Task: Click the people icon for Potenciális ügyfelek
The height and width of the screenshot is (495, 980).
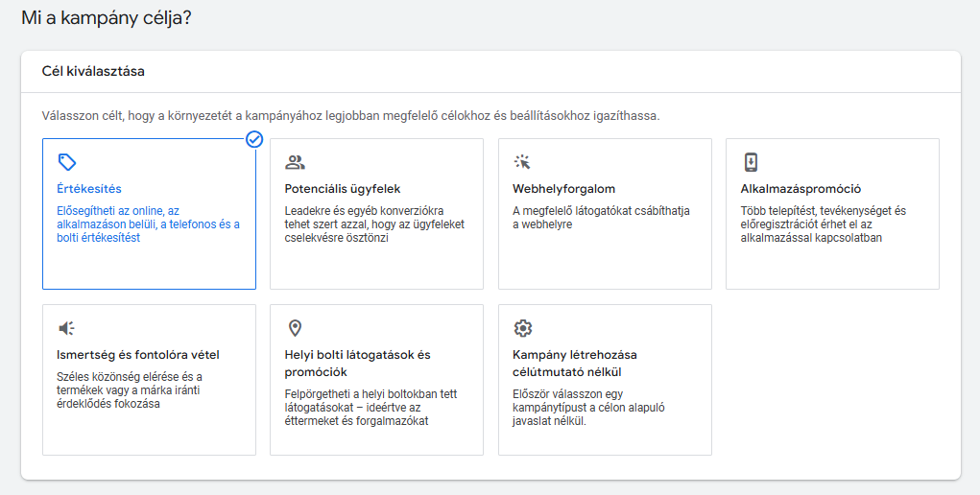Action: tap(295, 162)
